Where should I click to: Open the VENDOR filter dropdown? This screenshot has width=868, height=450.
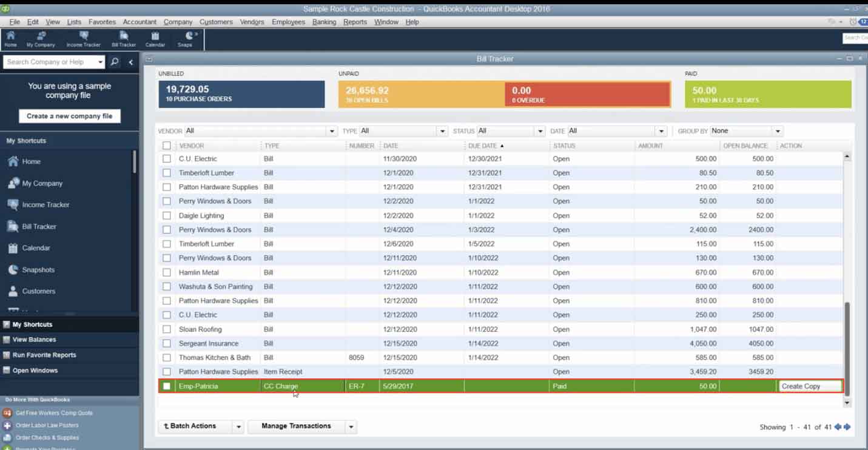pos(331,130)
